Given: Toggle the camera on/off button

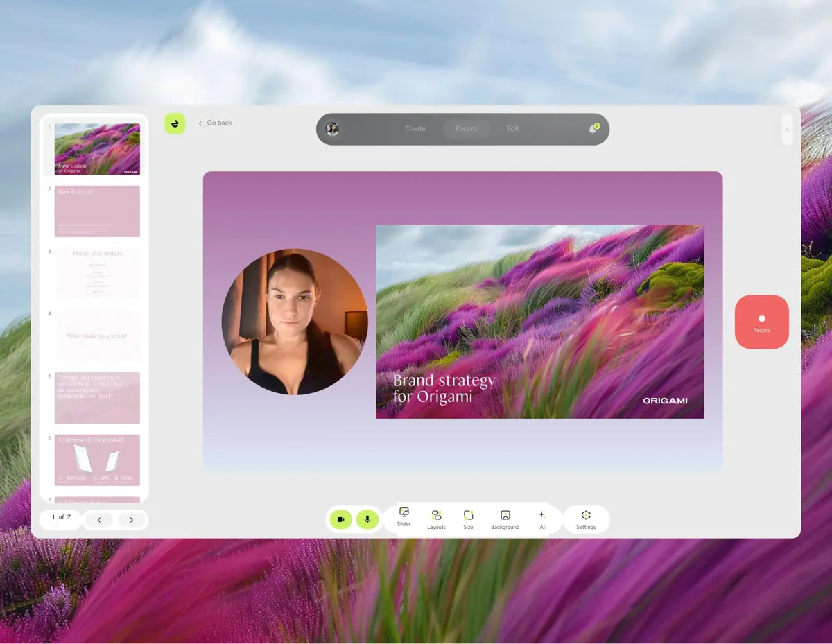Looking at the screenshot, I should [340, 519].
